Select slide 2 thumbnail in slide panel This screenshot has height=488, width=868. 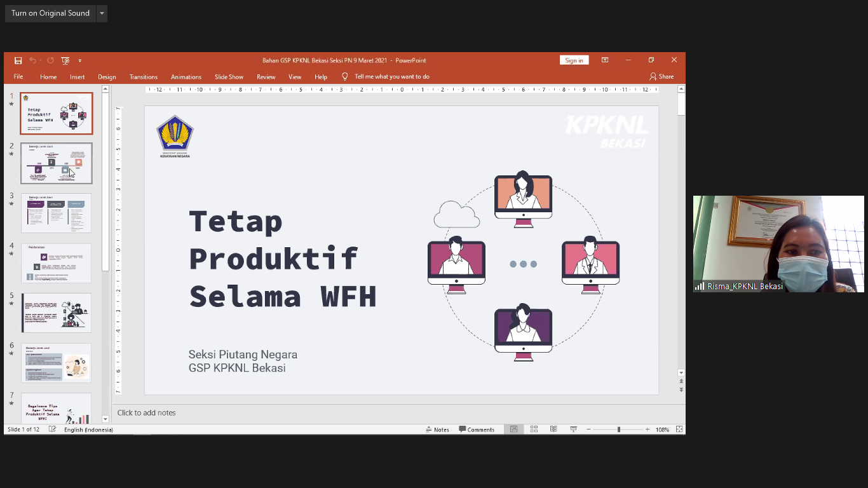(x=57, y=163)
